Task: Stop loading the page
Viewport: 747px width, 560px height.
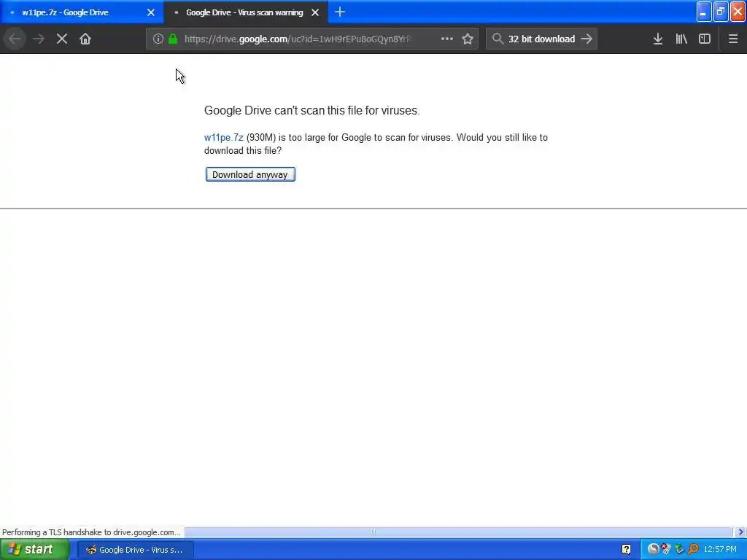Action: pos(62,39)
